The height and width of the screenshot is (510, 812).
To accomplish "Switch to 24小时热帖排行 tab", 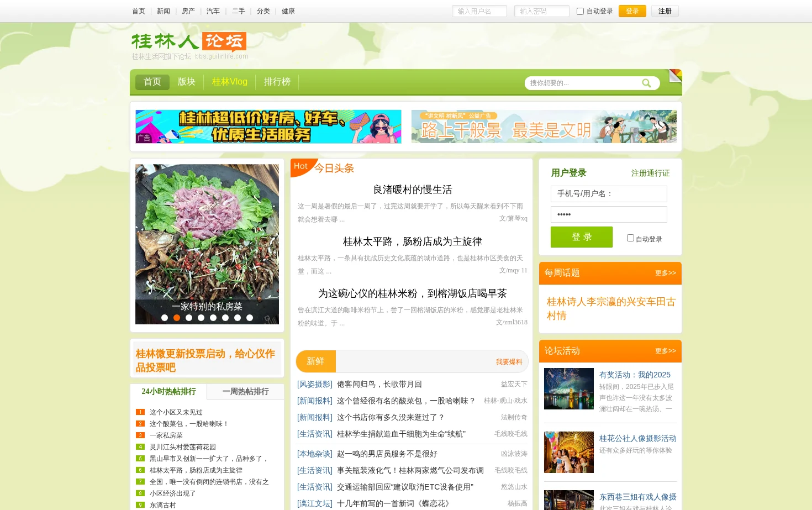I will pyautogui.click(x=168, y=391).
